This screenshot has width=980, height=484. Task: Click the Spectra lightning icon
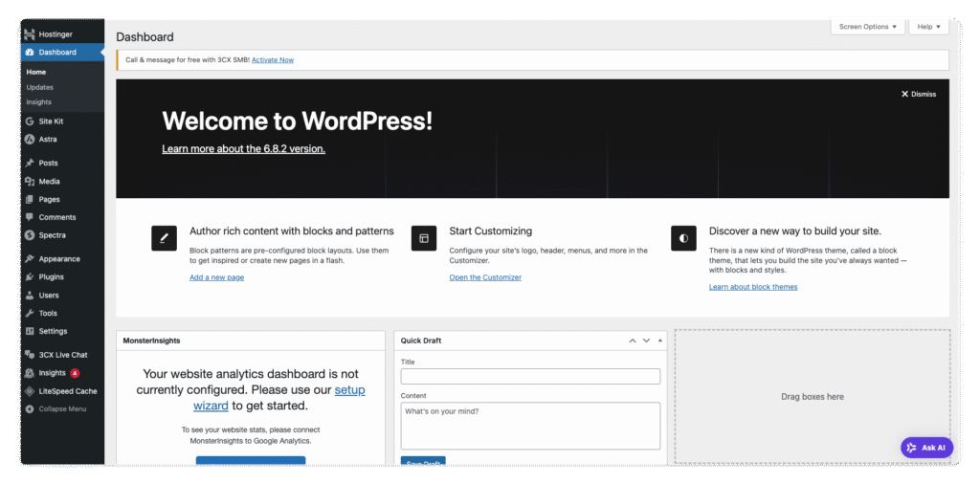(30, 235)
